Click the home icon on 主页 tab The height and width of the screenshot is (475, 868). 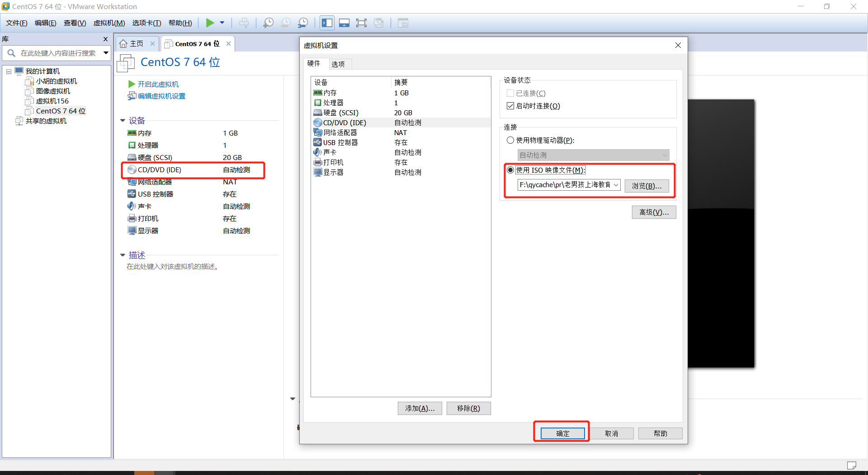[x=123, y=43]
